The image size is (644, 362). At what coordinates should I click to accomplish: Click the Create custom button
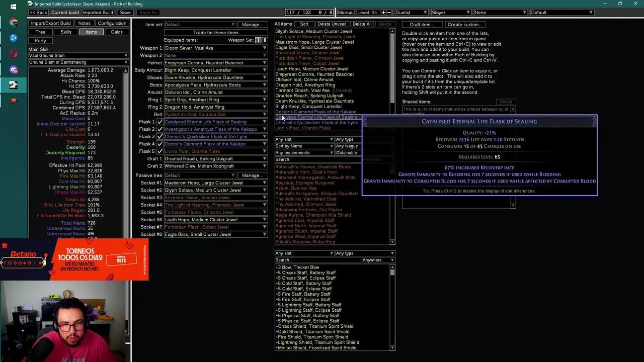465,24
